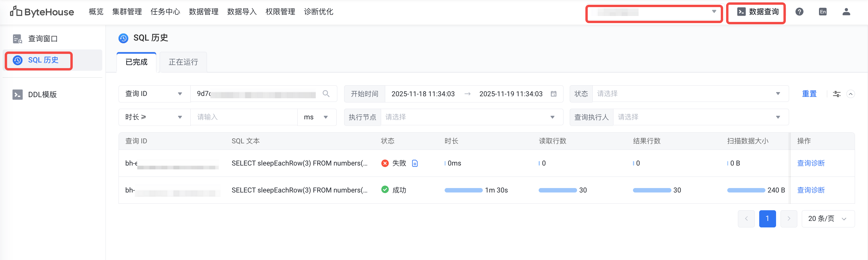Click the 结果行数 bar showing 30
This screenshot has height=260, width=868.
(x=652, y=190)
